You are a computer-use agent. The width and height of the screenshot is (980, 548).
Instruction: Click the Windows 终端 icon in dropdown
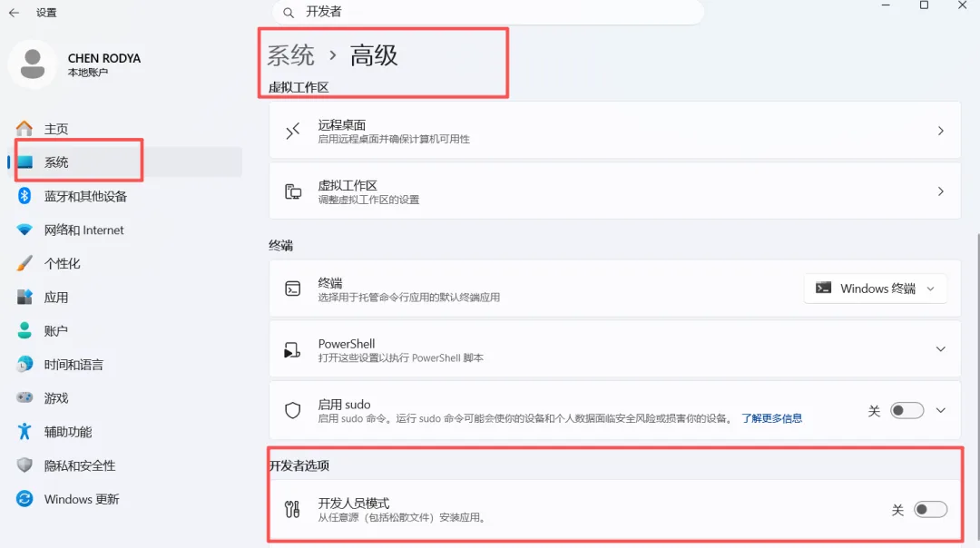point(823,288)
